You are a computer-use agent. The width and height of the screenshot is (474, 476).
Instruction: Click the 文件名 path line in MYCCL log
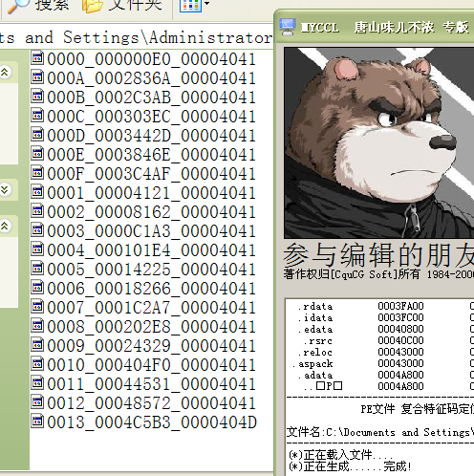pyautogui.click(x=380, y=432)
